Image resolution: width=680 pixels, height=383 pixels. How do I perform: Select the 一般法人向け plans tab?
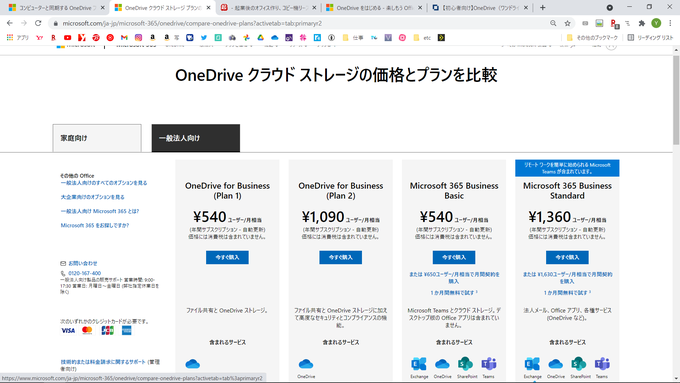tap(196, 138)
